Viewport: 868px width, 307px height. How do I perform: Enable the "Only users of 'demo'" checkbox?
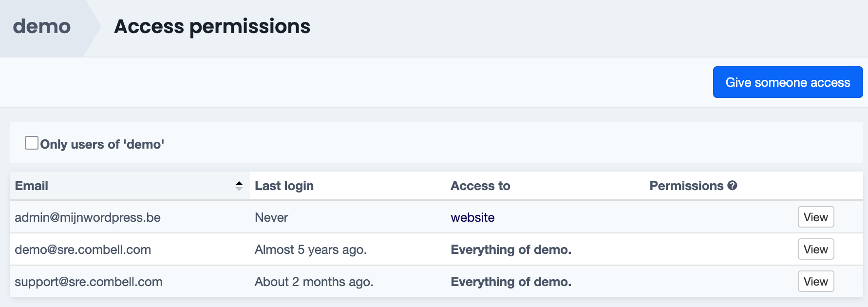click(32, 143)
